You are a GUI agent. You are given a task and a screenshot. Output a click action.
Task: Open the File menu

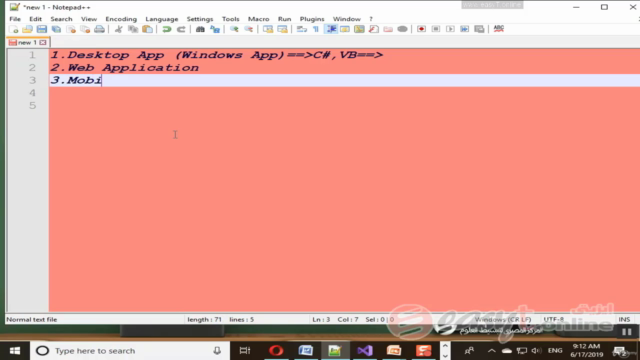[15, 19]
